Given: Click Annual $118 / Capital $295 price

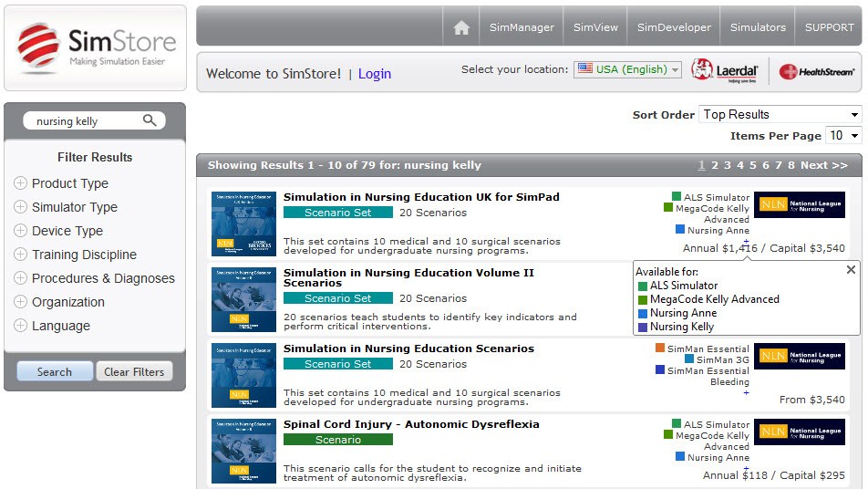Looking at the screenshot, I should click(774, 475).
